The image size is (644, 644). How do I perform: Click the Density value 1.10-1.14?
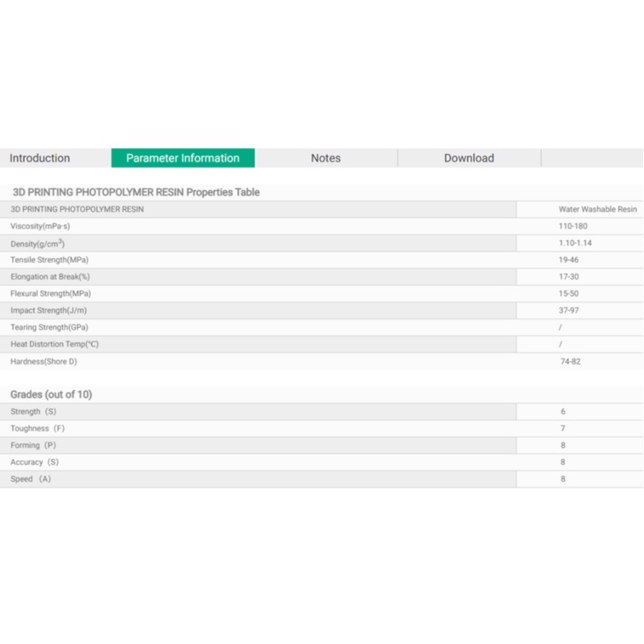(575, 243)
